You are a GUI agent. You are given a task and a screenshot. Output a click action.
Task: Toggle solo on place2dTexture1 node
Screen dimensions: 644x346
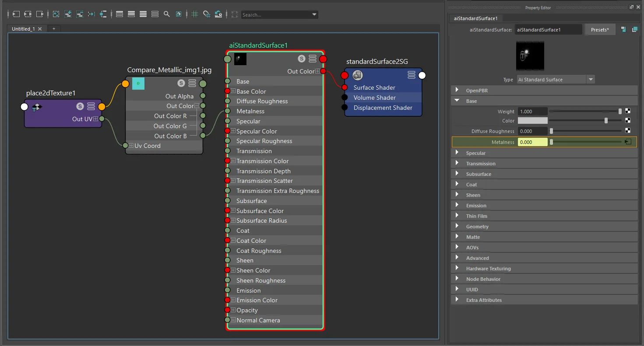[x=80, y=106]
